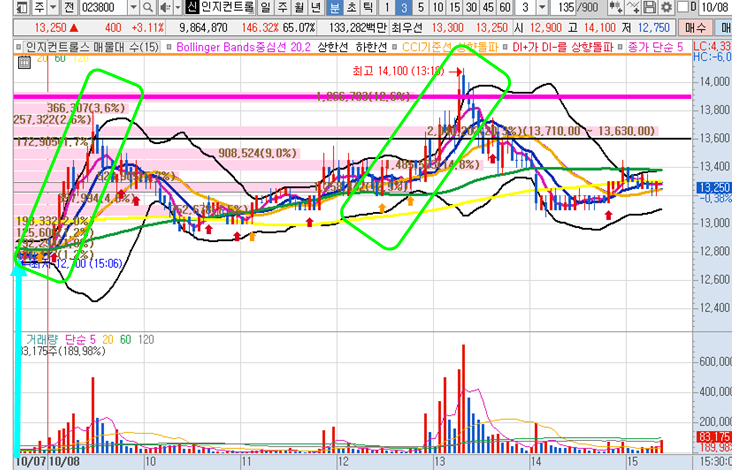The height and width of the screenshot is (470, 732).
Task: Save chart with the floppy disk icon
Action: tap(649, 7)
